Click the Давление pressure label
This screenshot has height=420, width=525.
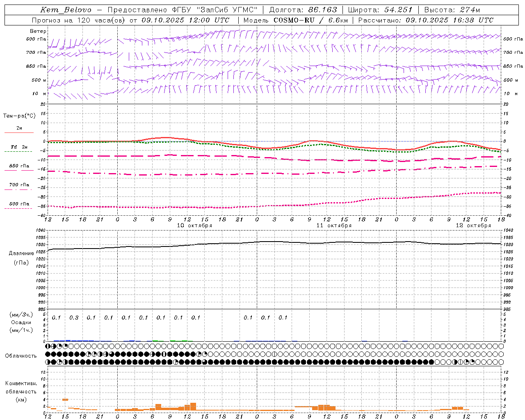pyautogui.click(x=21, y=253)
